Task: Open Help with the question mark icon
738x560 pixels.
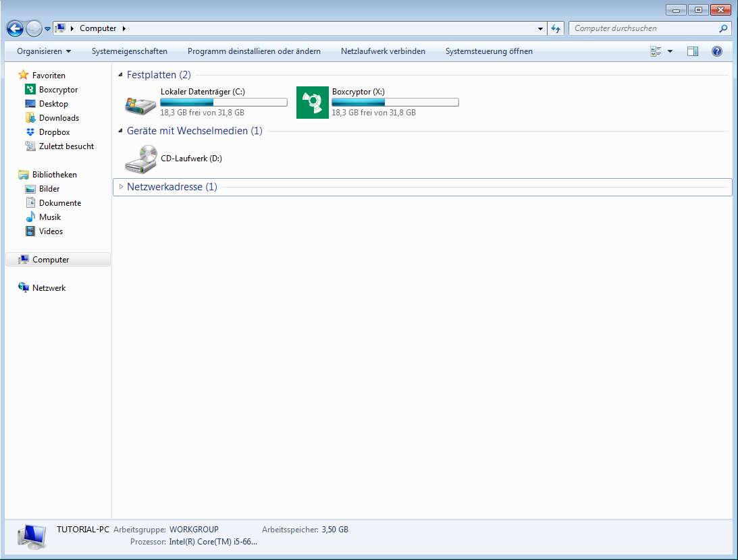Action: pos(717,51)
